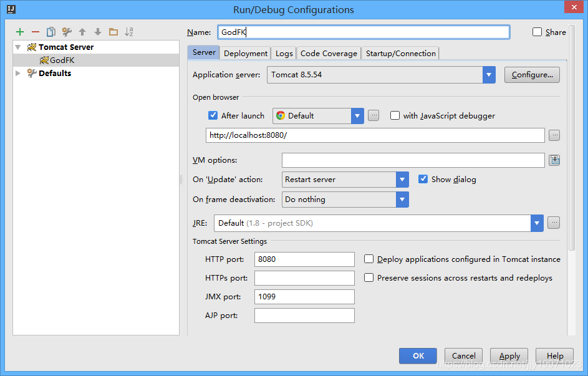
Task: Open Help for this dialog
Action: [554, 356]
